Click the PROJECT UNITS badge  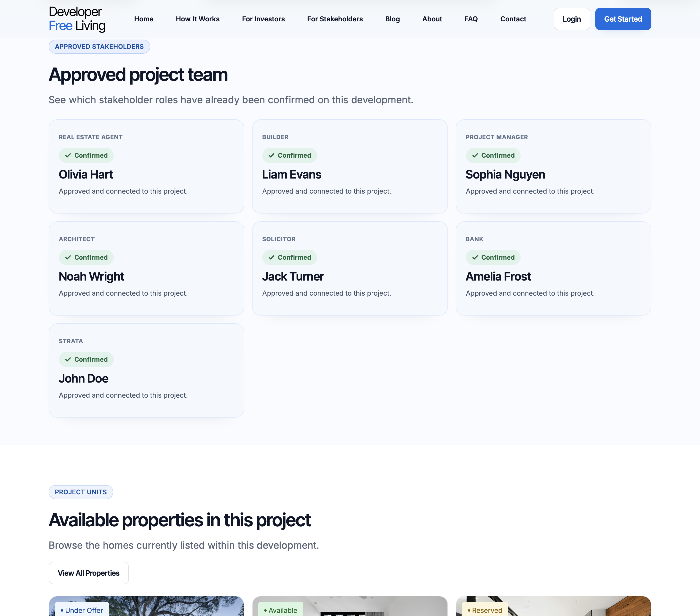click(x=80, y=492)
